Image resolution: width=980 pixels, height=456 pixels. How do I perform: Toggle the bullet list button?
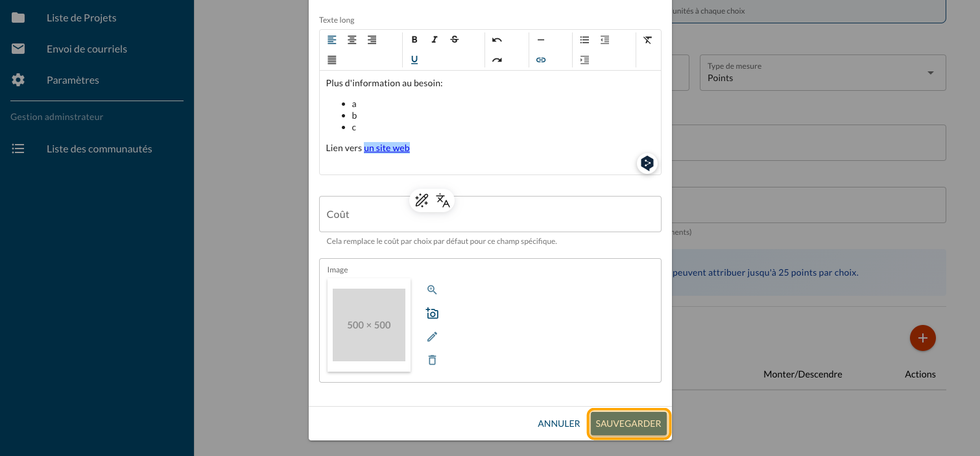click(x=584, y=40)
